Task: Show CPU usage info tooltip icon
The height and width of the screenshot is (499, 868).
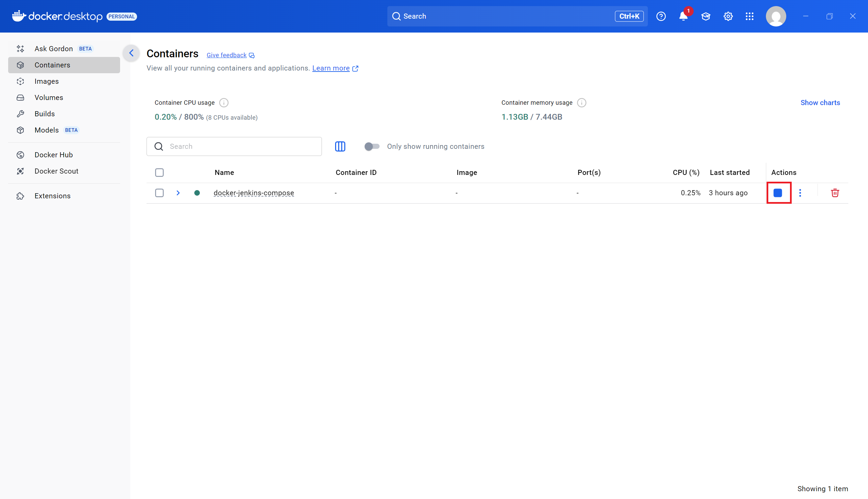Action: pyautogui.click(x=224, y=103)
